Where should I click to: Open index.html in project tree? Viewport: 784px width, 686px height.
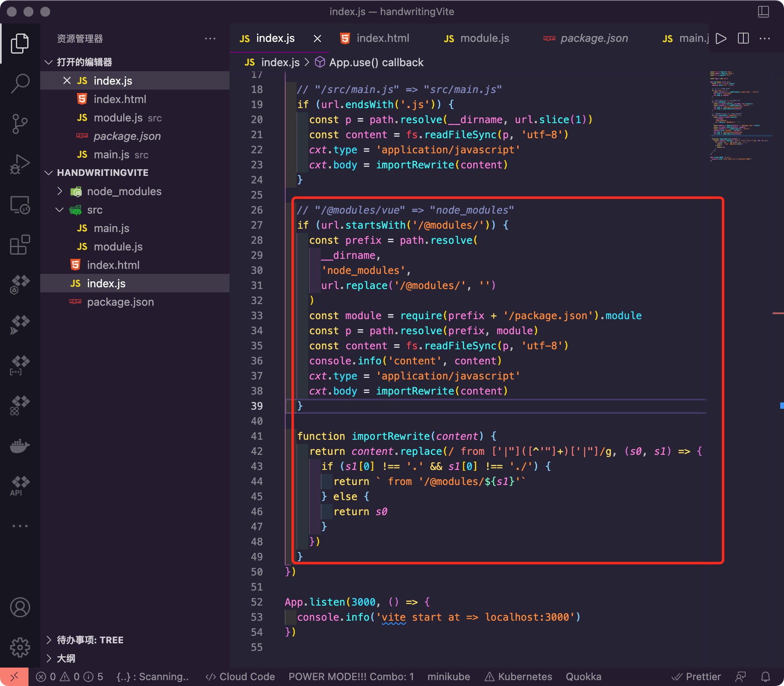[x=135, y=265]
